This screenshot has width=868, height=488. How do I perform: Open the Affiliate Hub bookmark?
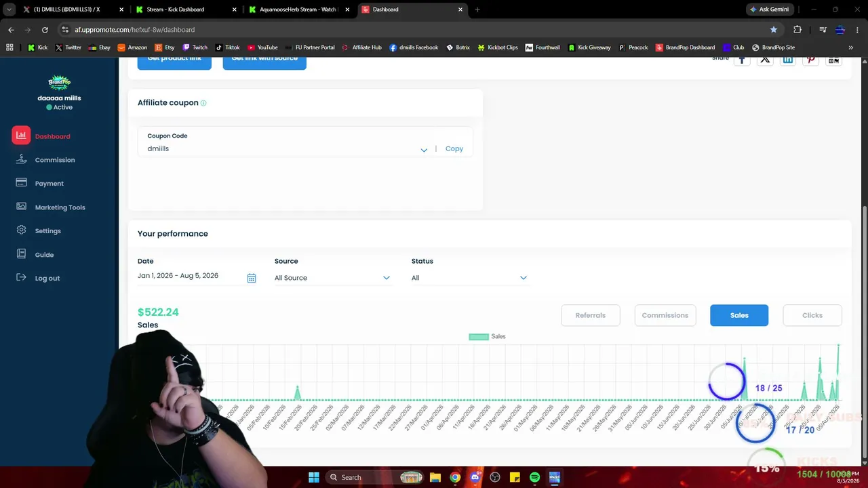[x=361, y=47]
